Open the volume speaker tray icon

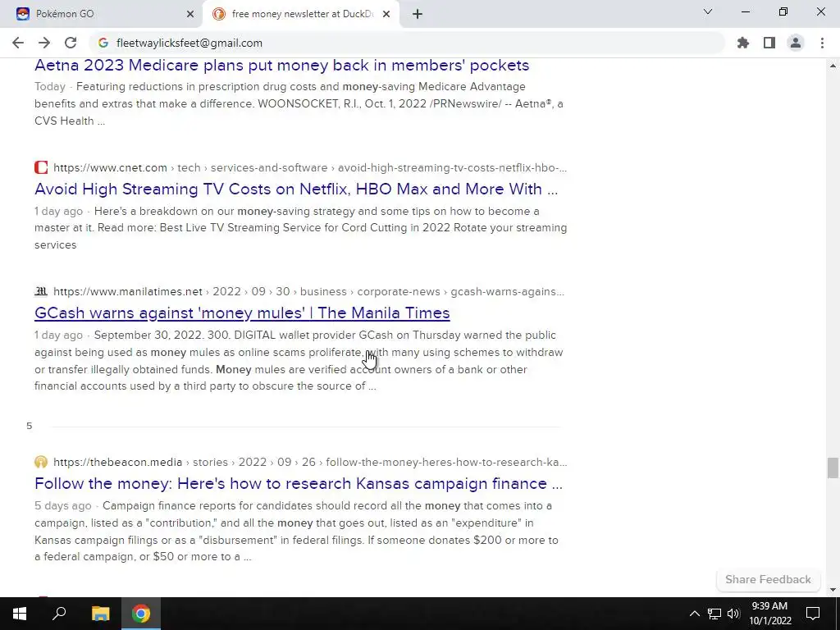tap(733, 614)
